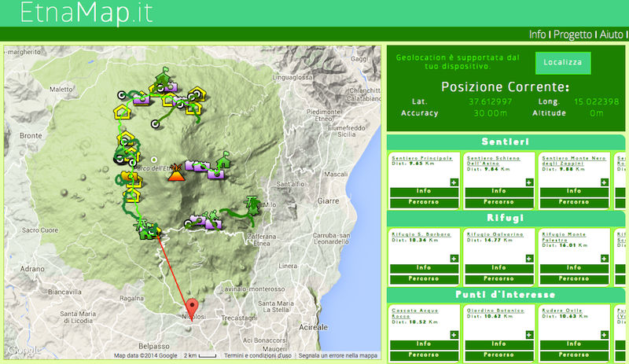
Task: Click the Rifugi section header
Action: 505,218
